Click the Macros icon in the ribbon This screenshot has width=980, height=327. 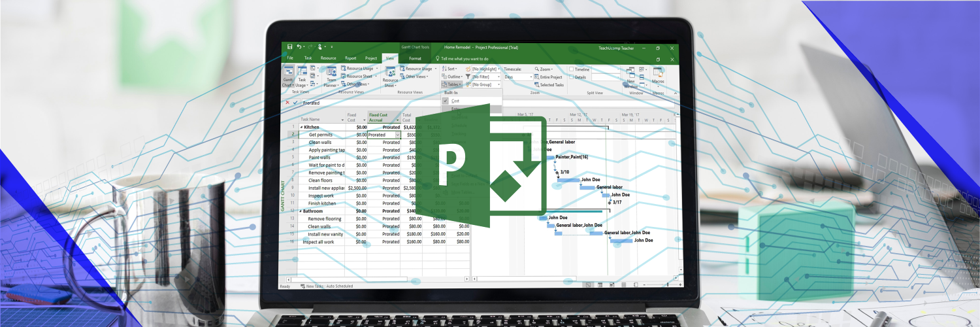click(x=658, y=76)
